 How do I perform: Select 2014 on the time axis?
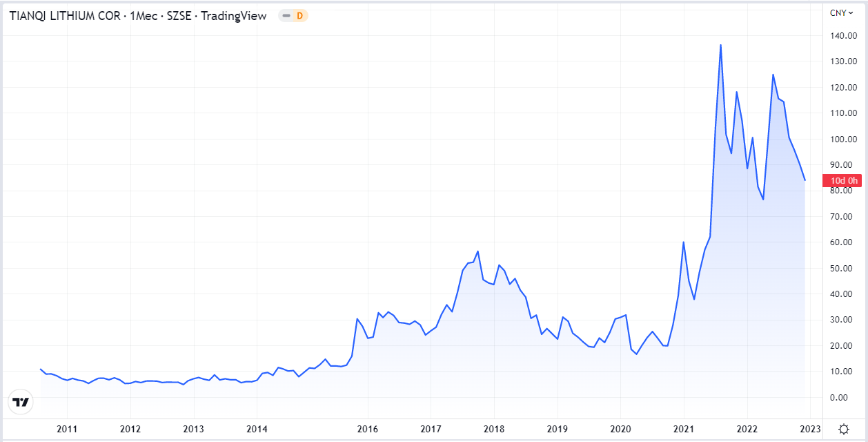point(257,429)
